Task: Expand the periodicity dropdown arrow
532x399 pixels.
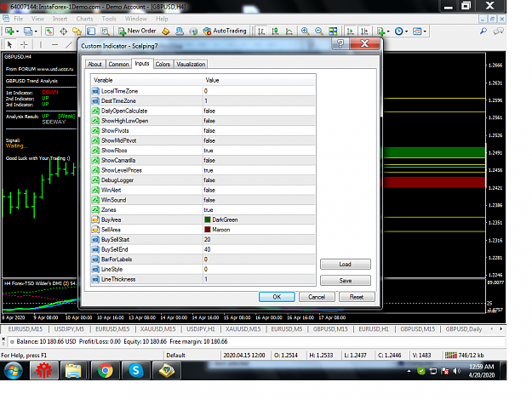Action: tap(407, 31)
